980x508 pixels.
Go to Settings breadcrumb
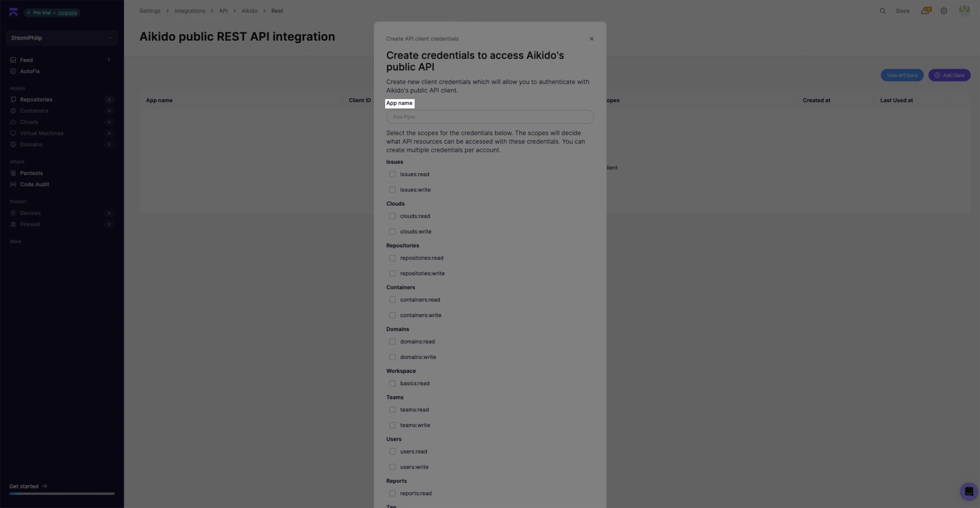click(x=150, y=11)
